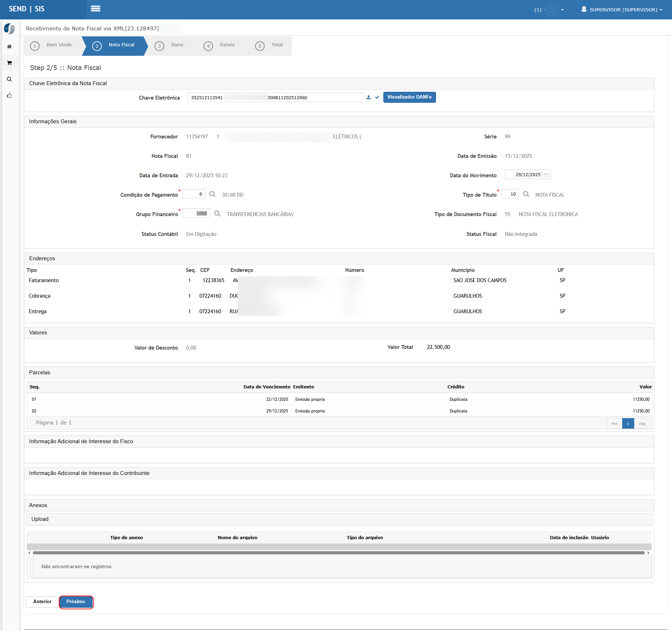Open Grupo Financeiro lookup magnifier
Viewport: 672px width, 631px height.
pyautogui.click(x=217, y=214)
